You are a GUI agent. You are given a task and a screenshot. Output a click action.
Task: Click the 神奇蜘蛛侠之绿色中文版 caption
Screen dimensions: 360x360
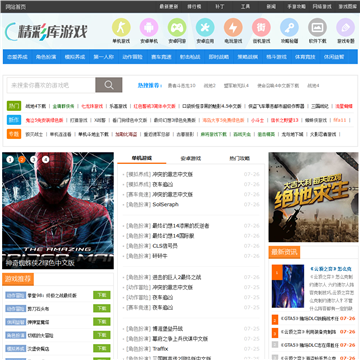(40, 263)
